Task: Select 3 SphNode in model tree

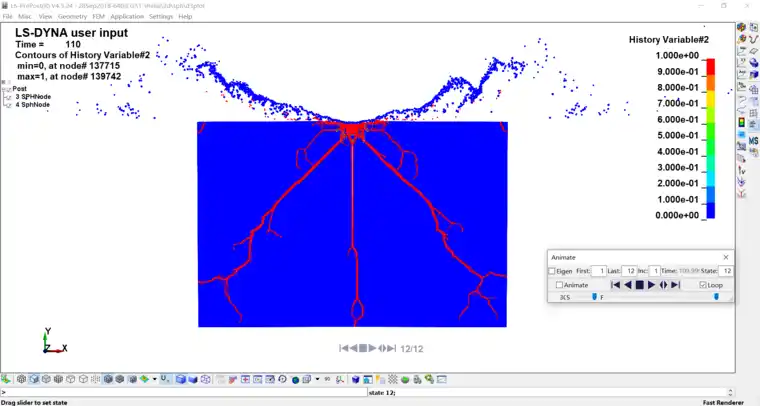Action: coord(32,97)
